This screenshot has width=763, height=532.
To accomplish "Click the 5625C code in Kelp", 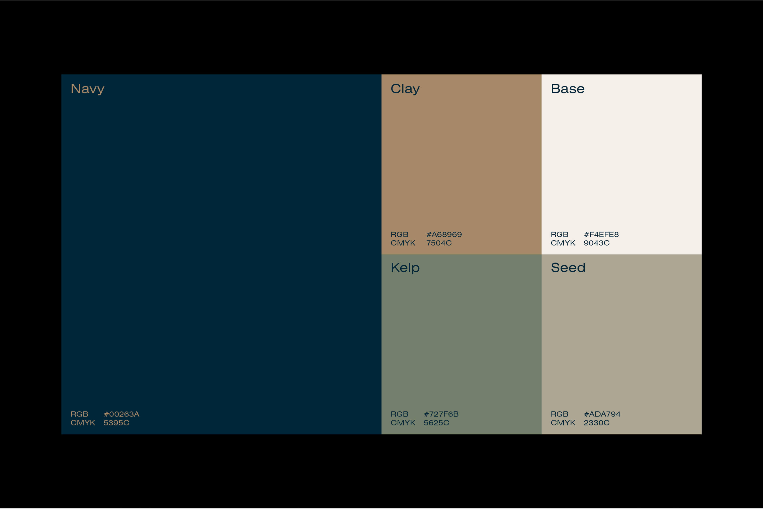I will pos(436,423).
